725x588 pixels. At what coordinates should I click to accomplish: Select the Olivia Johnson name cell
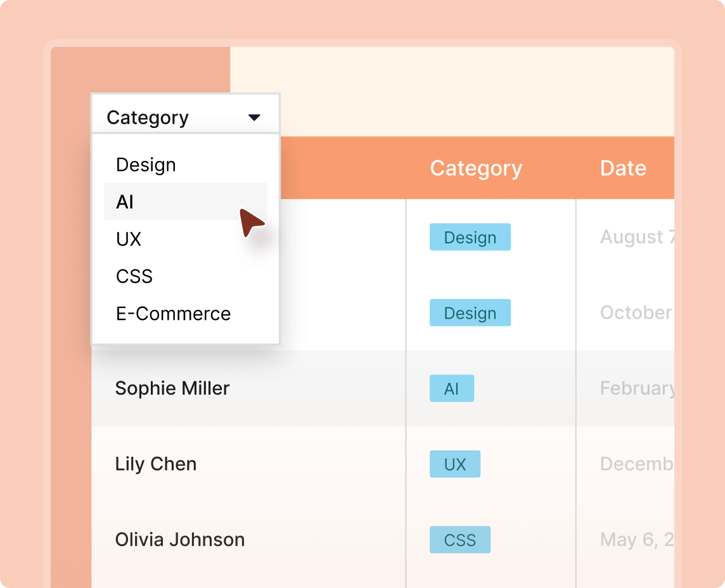(180, 540)
